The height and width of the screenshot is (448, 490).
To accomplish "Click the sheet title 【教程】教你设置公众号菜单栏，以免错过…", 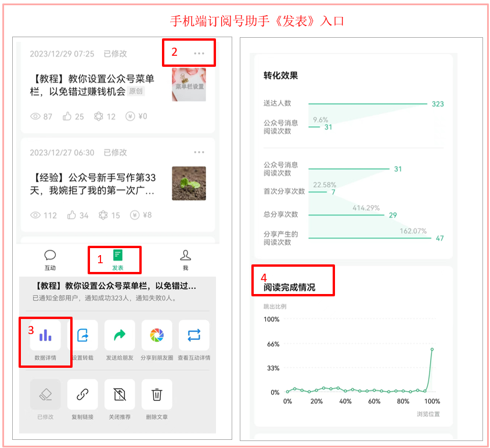I will 115,286.
